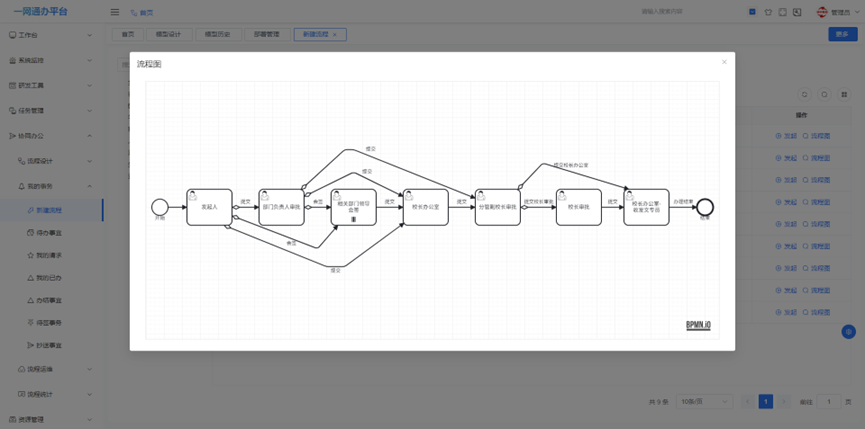Click the user icon on the 校长审批 task

(x=562, y=195)
